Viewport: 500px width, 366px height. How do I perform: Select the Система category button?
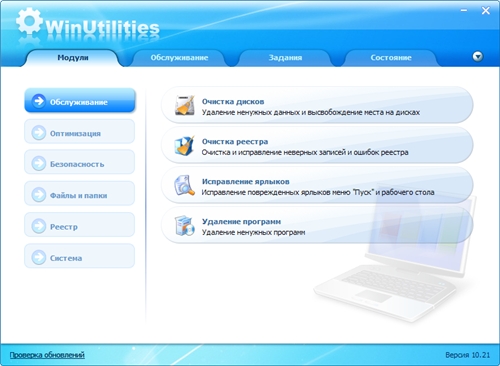tap(80, 256)
